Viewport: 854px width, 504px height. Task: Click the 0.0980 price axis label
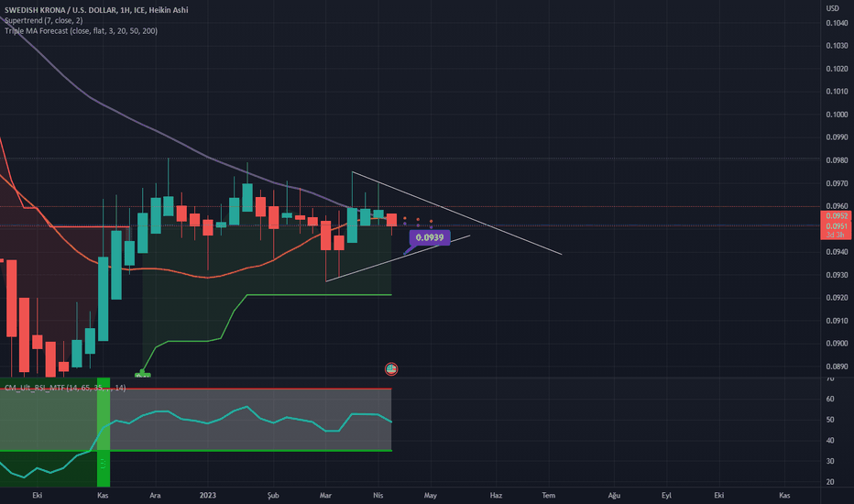click(x=837, y=160)
